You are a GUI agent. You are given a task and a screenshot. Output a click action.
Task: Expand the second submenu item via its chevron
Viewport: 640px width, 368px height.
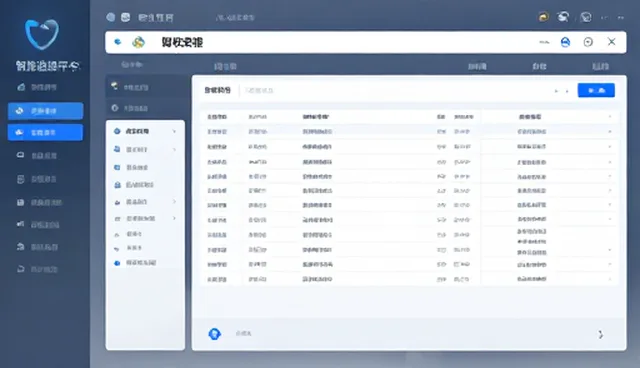pos(174,150)
